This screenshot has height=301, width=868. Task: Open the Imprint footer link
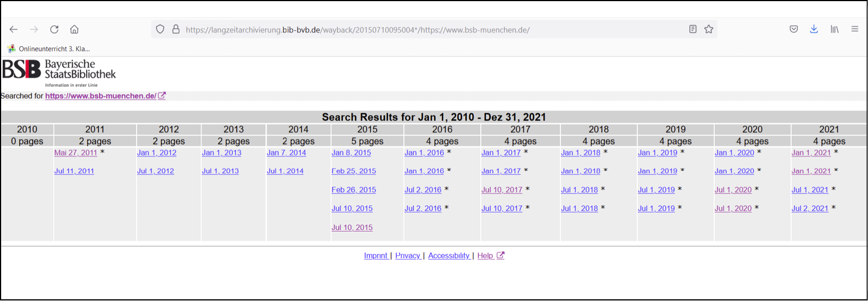pos(376,255)
